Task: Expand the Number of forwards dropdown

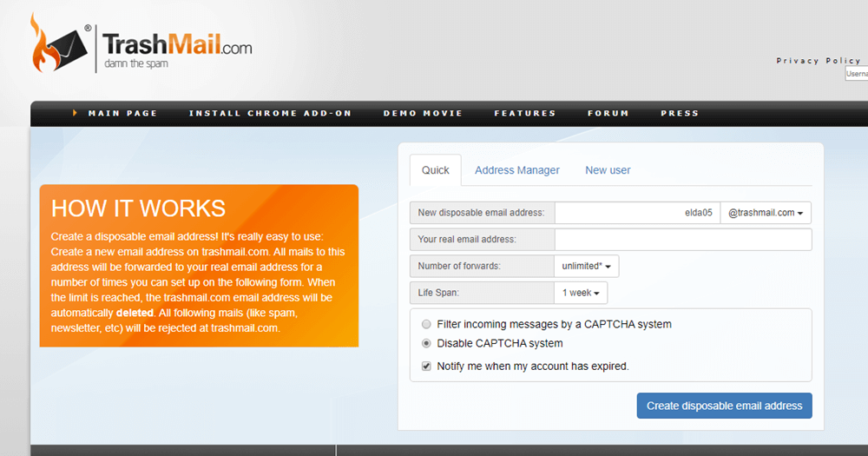Action: click(586, 266)
